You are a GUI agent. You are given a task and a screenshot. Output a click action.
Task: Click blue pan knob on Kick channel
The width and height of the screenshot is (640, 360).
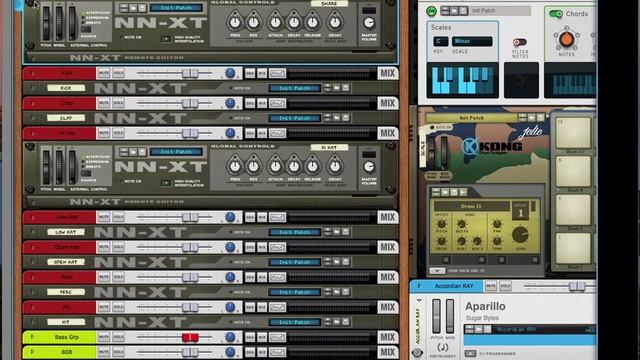pyautogui.click(x=230, y=73)
